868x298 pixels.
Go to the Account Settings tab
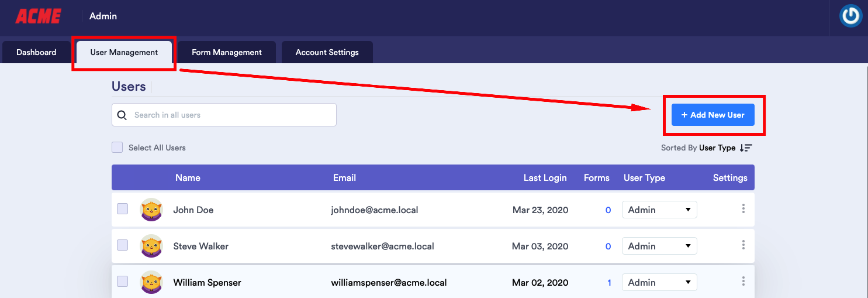click(x=327, y=52)
